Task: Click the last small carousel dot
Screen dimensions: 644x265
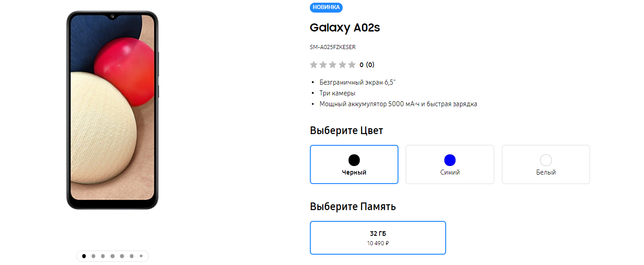Action: [x=141, y=256]
